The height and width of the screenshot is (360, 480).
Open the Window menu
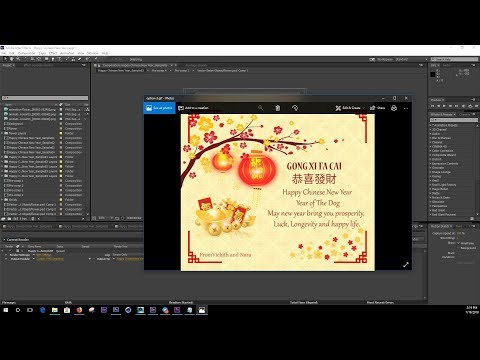[93, 53]
